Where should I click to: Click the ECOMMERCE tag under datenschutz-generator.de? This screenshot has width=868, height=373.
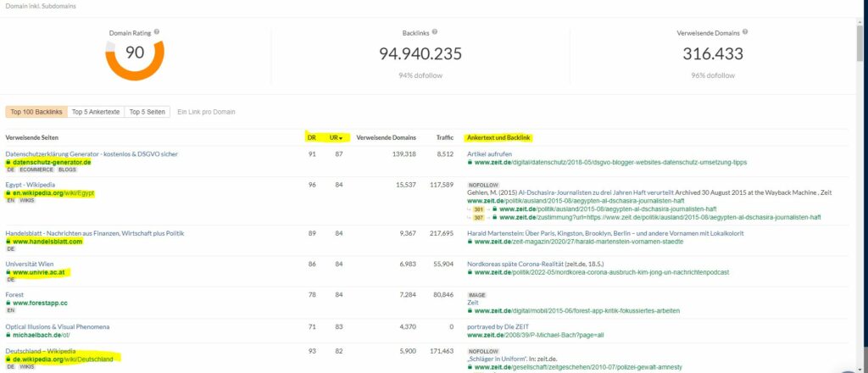[36, 170]
